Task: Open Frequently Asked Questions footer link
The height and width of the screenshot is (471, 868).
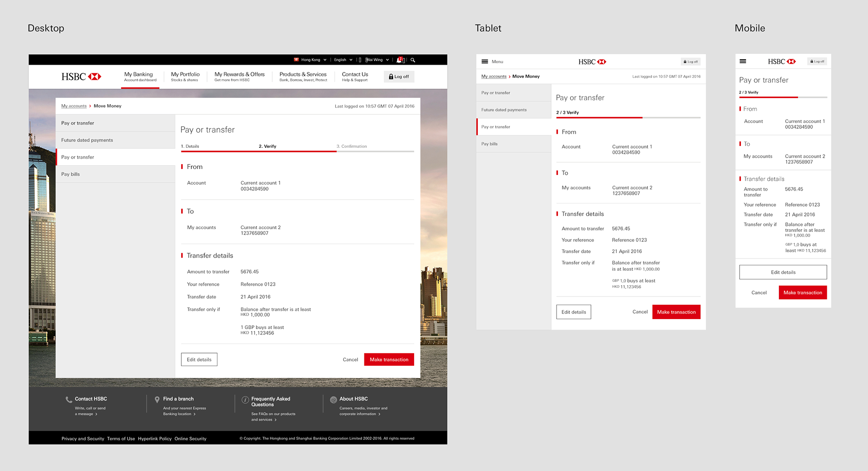Action: point(271,401)
